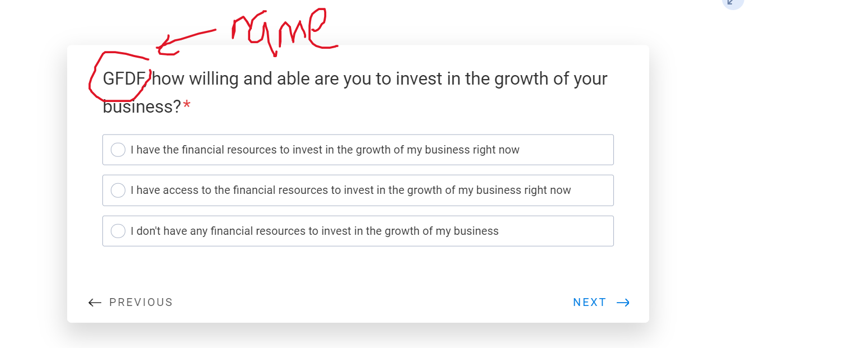Select radio for 'I have access to' option
Viewport: 868px width, 348px height.
118,191
